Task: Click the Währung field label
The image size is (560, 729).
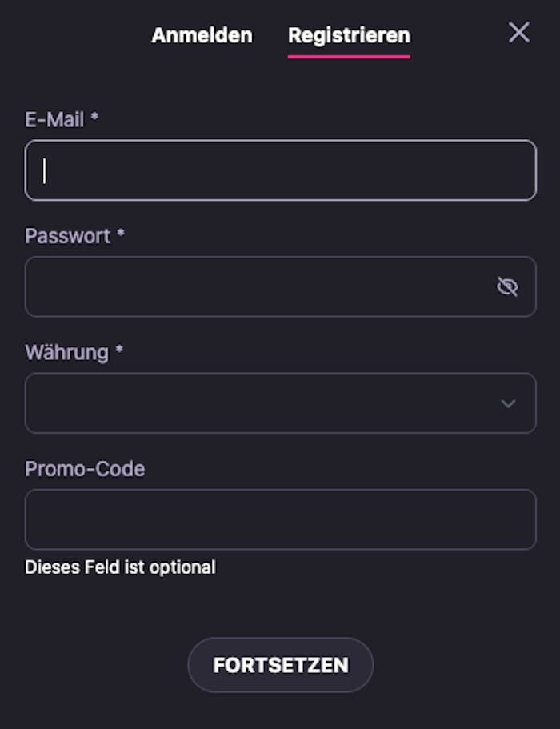Action: [66, 352]
